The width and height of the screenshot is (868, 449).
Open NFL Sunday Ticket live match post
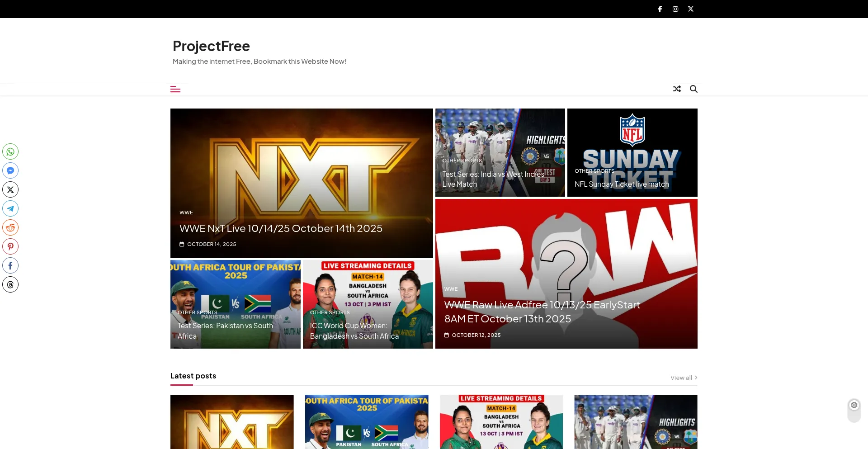coord(622,184)
